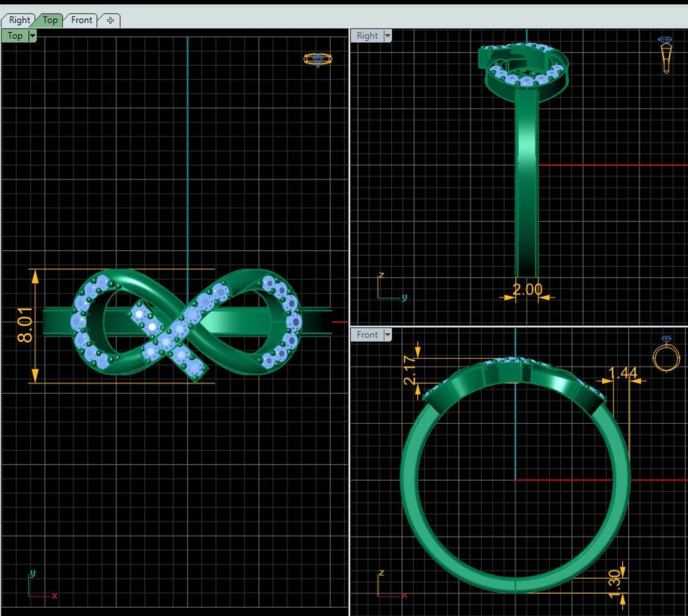Switch to the Right viewport tab
This screenshot has height=616, width=688.
(x=19, y=20)
